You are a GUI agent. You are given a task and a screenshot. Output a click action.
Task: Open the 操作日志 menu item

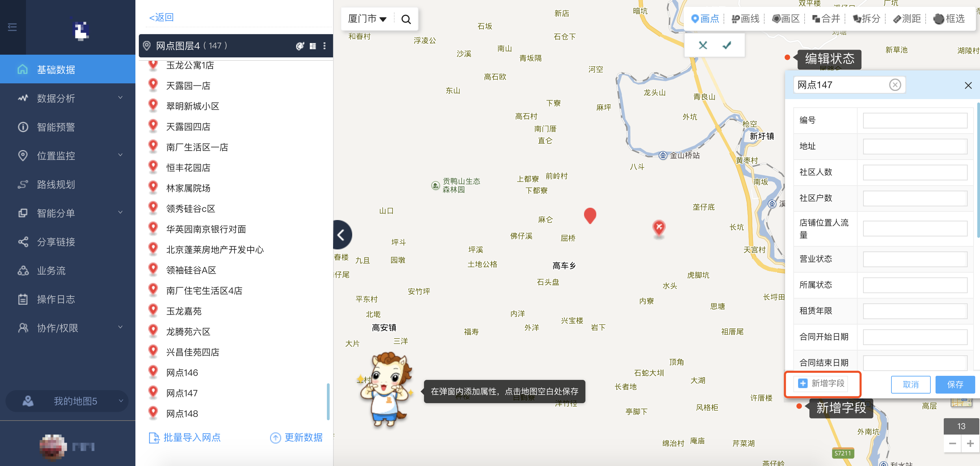point(68,299)
